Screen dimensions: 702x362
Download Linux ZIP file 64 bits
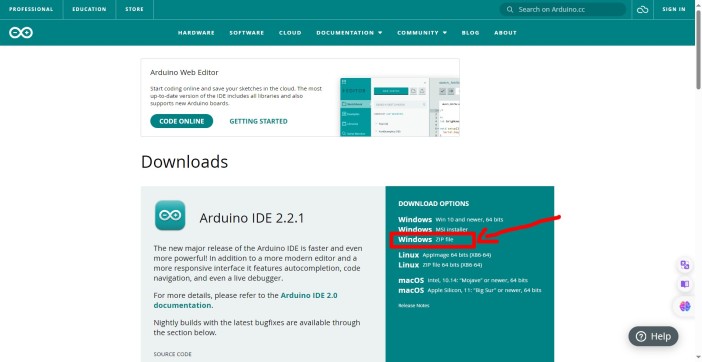[440, 265]
